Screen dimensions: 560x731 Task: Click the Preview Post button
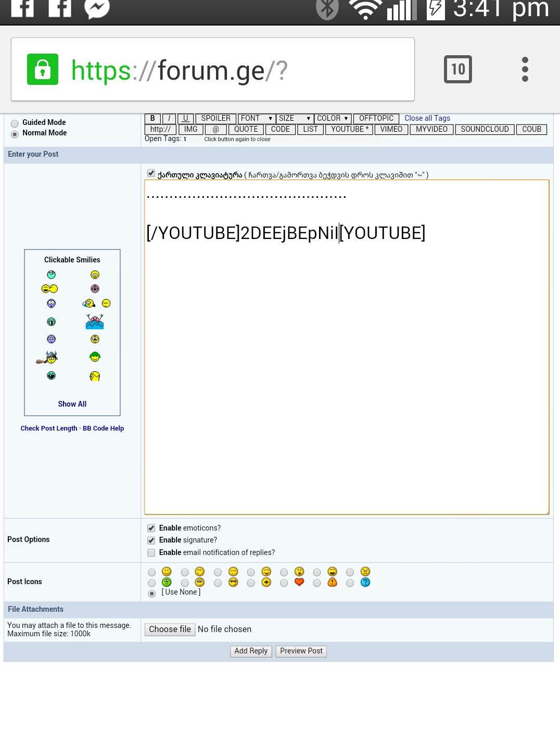point(301,651)
